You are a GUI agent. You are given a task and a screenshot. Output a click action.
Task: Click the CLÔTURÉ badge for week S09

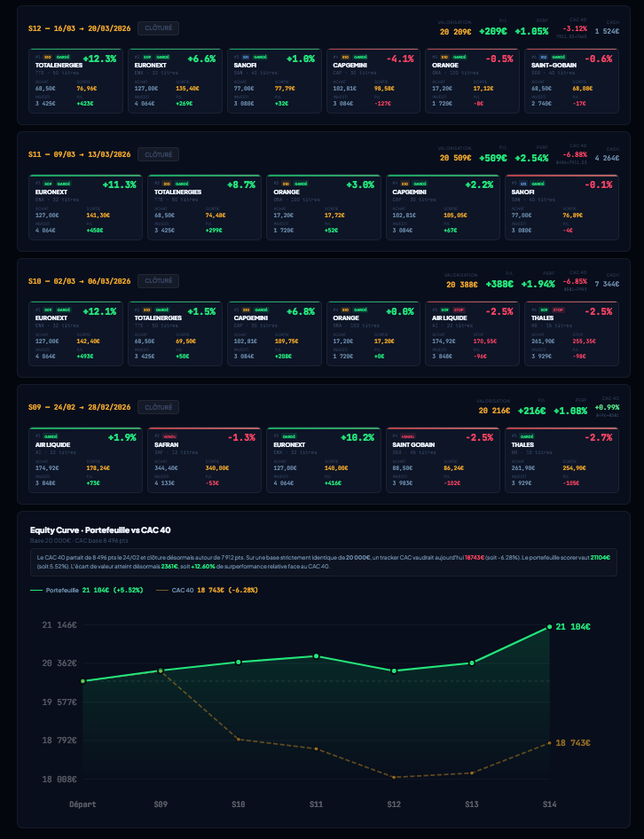[158, 407]
